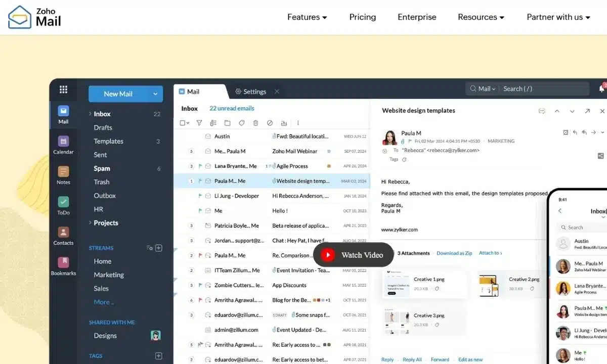Open the three-dot more options in inbox toolbar
Screen dimensions: 607x364
[x=298, y=123]
